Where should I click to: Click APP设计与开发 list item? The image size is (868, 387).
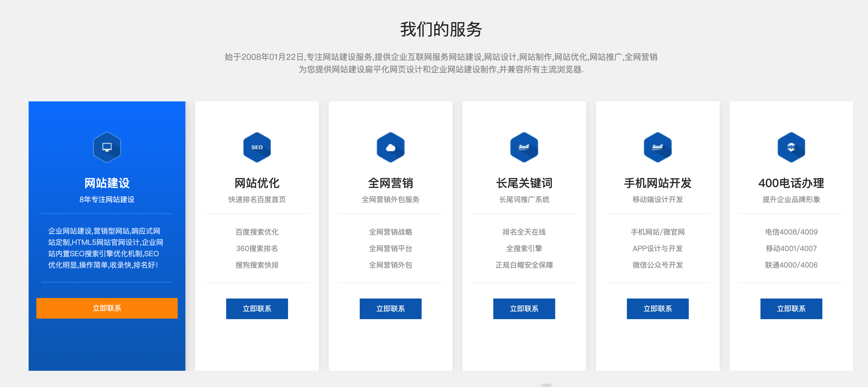click(x=657, y=248)
